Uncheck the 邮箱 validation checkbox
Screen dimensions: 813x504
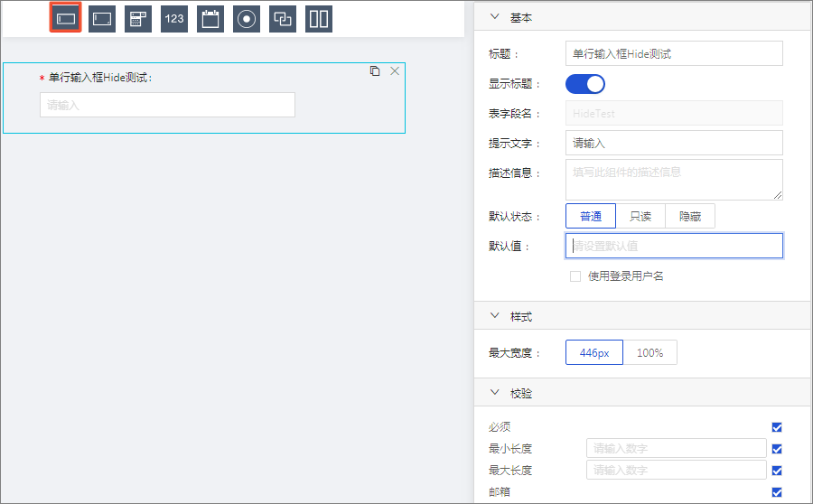pos(777,492)
